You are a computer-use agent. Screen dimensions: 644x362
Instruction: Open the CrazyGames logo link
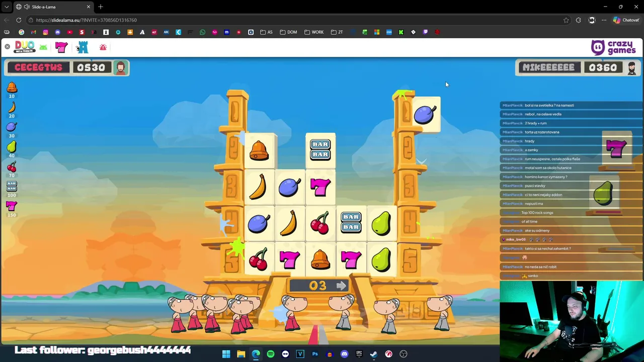[613, 47]
